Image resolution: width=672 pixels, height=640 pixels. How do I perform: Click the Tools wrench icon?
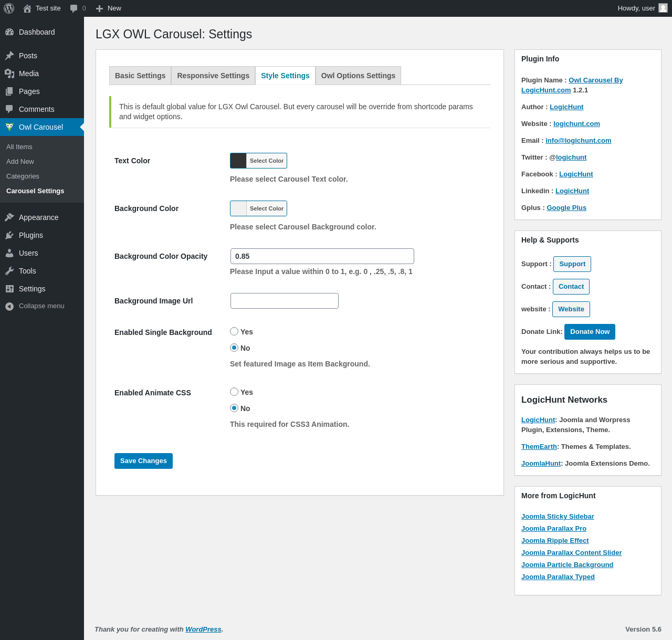9,271
